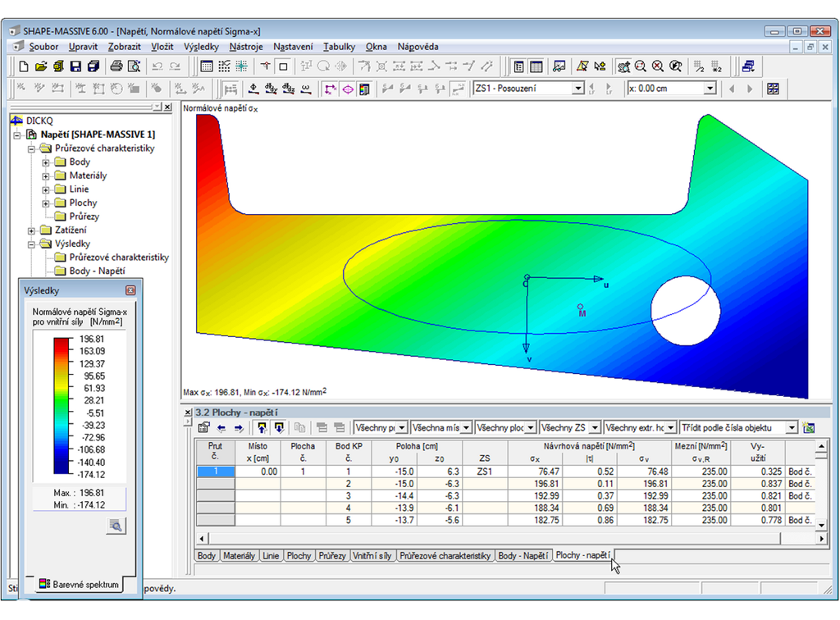
Task: Open the Výsledky menu
Action: 201,47
